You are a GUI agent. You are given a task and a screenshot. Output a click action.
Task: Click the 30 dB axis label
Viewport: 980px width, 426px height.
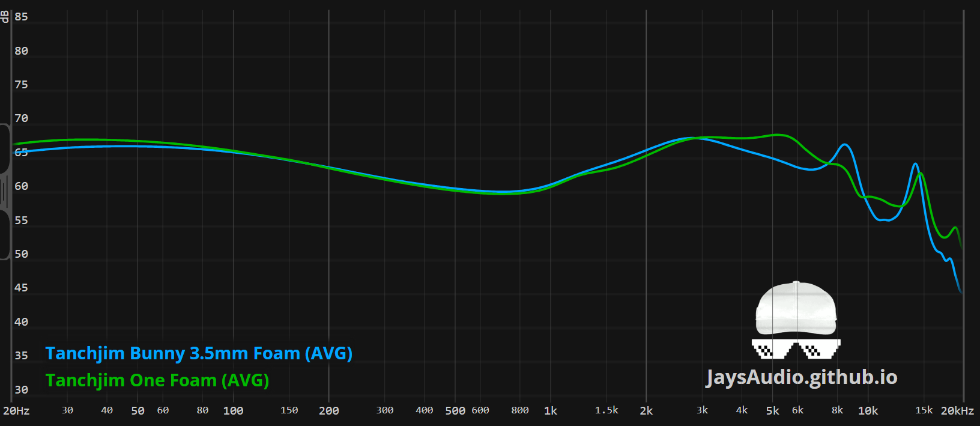[x=21, y=390]
